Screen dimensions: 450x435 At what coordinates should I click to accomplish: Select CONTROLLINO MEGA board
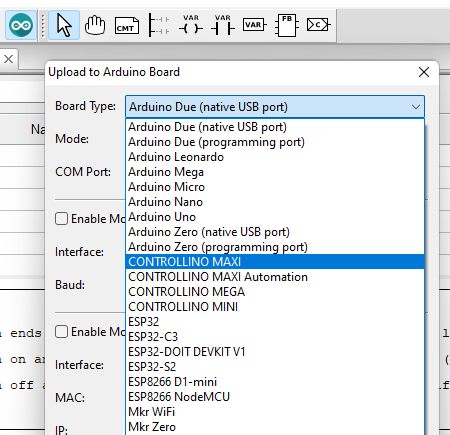pyautogui.click(x=275, y=292)
